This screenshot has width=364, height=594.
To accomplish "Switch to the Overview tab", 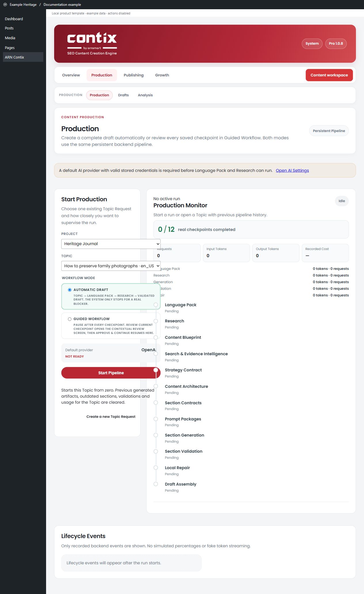I will (x=71, y=75).
